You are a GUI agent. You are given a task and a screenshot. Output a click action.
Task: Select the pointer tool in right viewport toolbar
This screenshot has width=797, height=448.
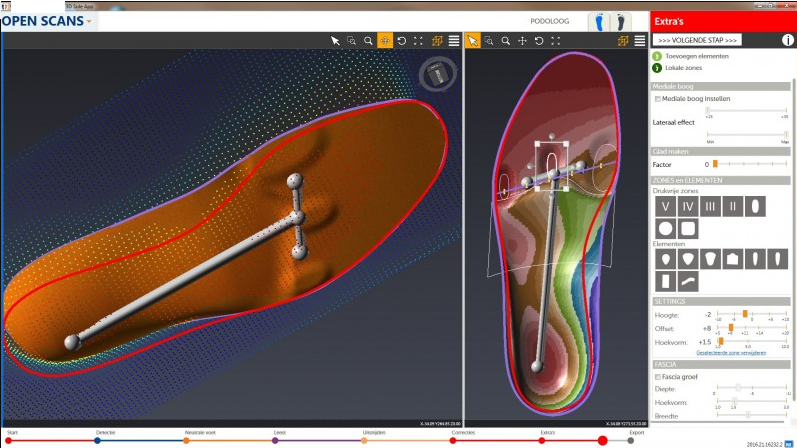coord(472,41)
